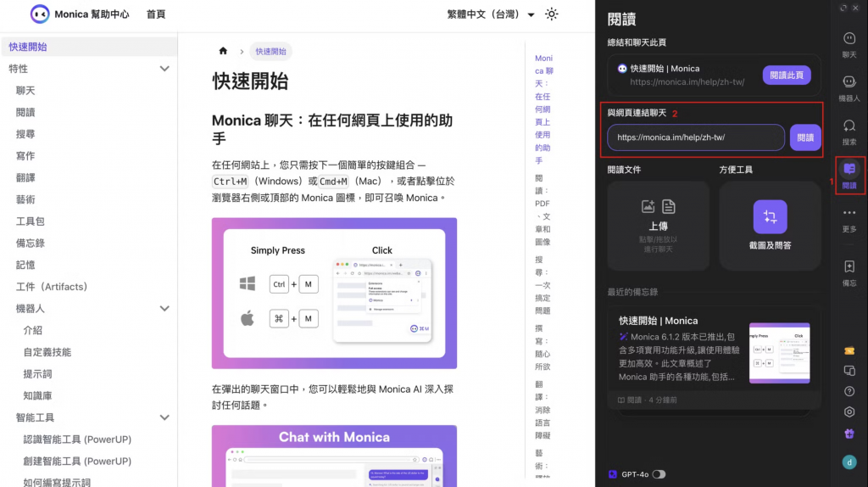Screen dimensions: 868x487
Task: Switch theme with the sun icon
Action: point(551,14)
